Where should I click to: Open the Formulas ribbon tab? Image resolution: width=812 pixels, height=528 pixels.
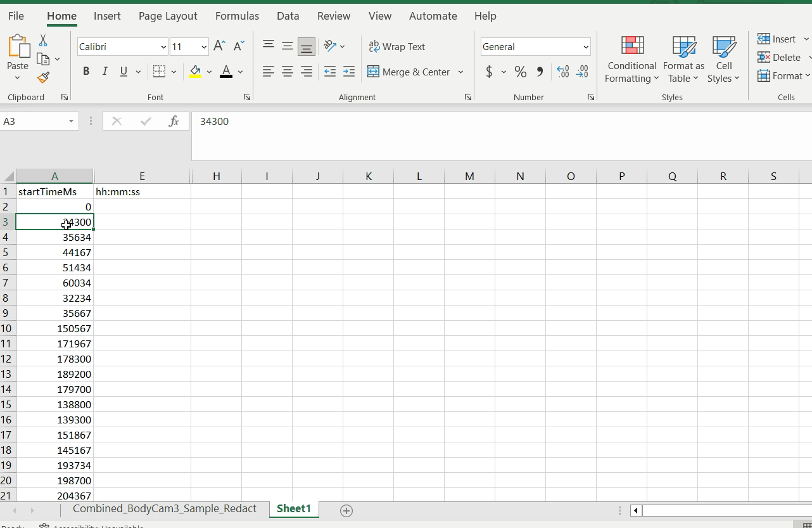(237, 16)
